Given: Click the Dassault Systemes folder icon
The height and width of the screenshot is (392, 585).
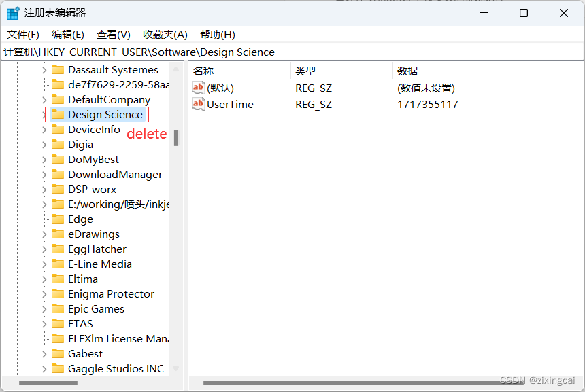Looking at the screenshot, I should coord(57,70).
